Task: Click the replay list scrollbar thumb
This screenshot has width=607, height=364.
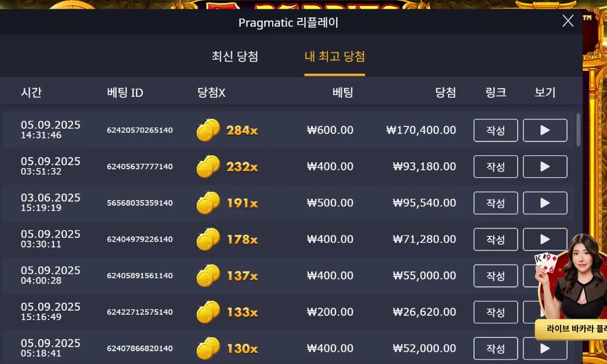Action: click(x=579, y=130)
